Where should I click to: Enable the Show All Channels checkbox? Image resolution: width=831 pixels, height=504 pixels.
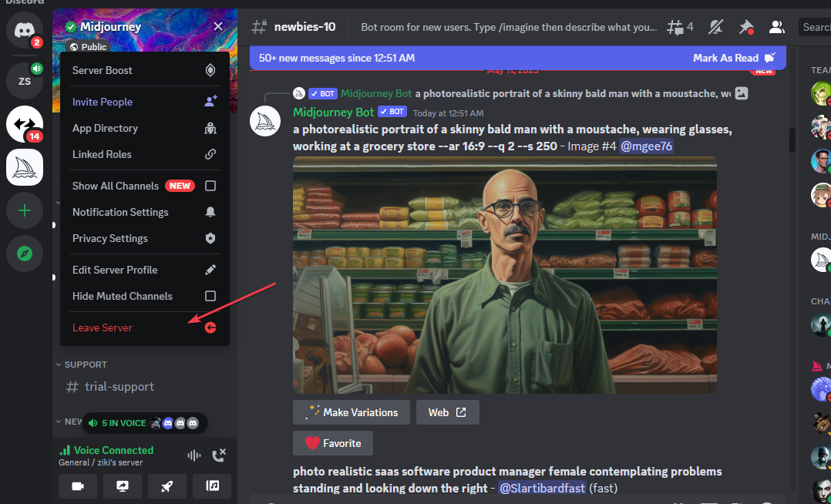[x=210, y=186]
